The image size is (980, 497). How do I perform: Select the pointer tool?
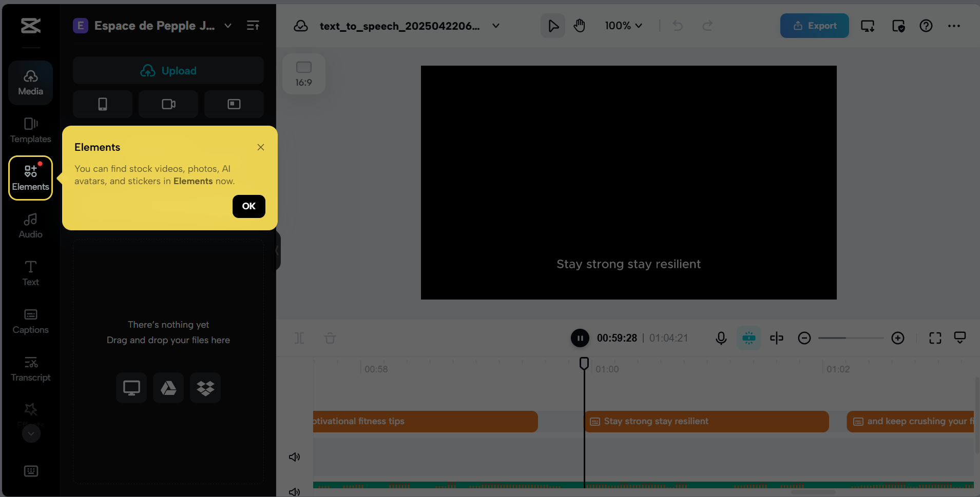[553, 26]
